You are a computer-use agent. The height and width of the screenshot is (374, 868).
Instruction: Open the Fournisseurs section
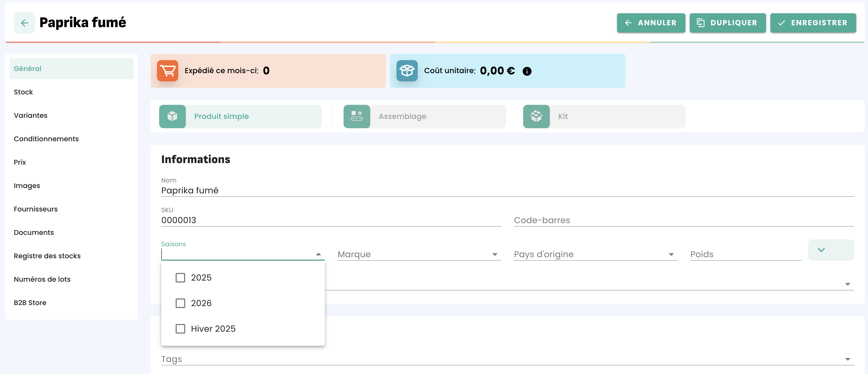(36, 209)
